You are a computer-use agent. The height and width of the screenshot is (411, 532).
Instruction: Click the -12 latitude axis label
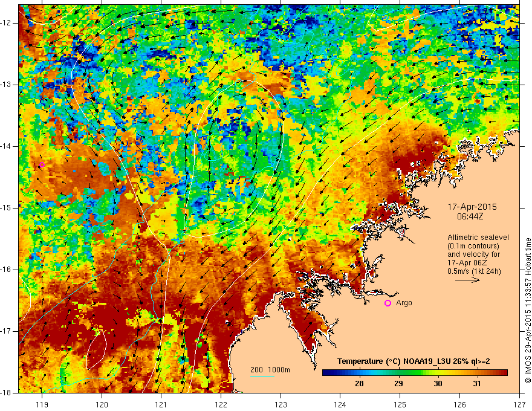coord(7,23)
